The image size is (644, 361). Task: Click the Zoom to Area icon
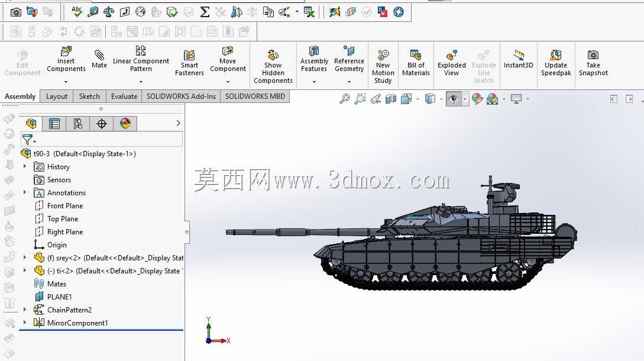360,99
